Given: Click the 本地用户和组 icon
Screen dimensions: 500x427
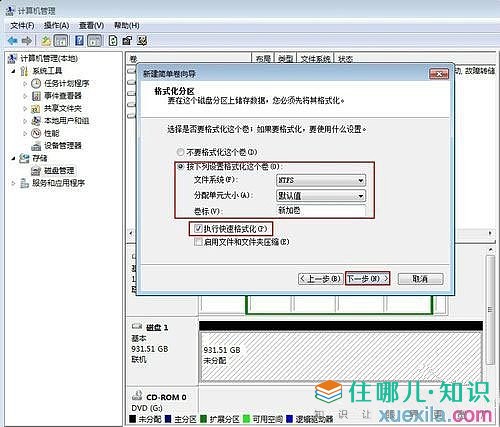Looking at the screenshot, I should coord(36,121).
